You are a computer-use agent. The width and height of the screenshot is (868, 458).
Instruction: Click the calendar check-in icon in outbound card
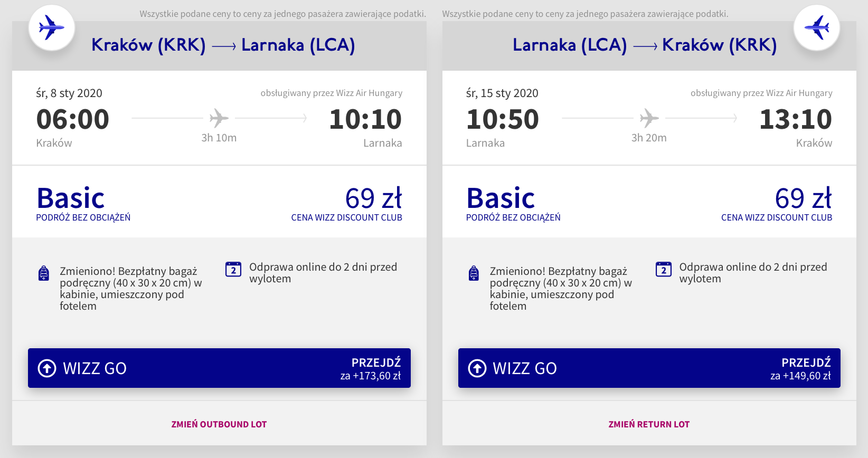pyautogui.click(x=233, y=269)
